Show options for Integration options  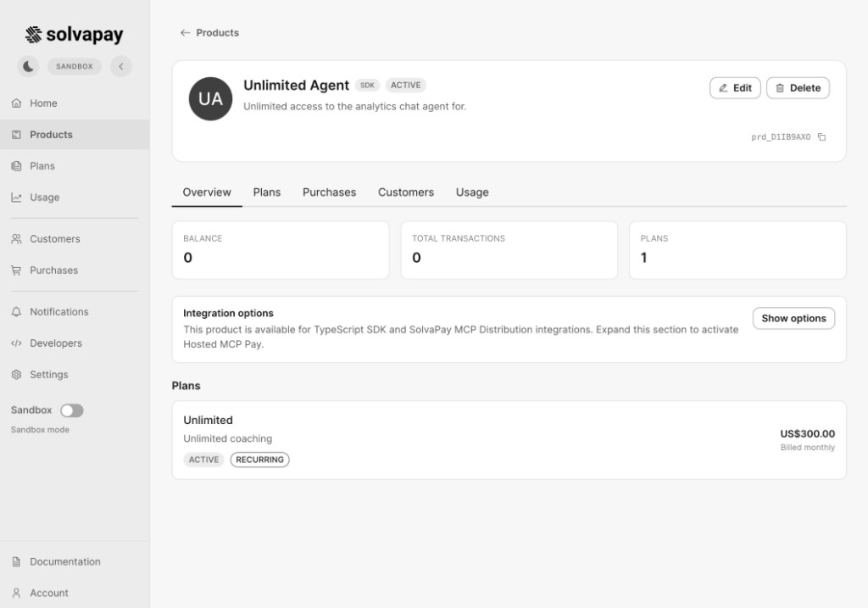point(793,318)
